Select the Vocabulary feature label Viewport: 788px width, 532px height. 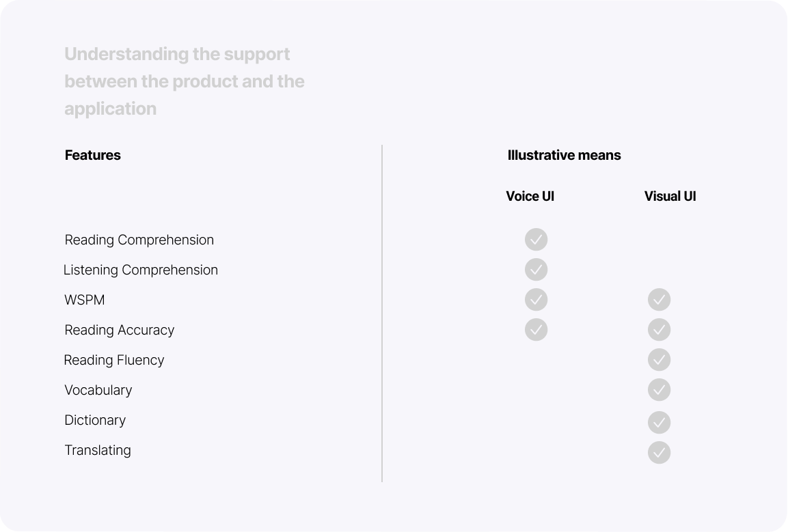pyautogui.click(x=98, y=390)
